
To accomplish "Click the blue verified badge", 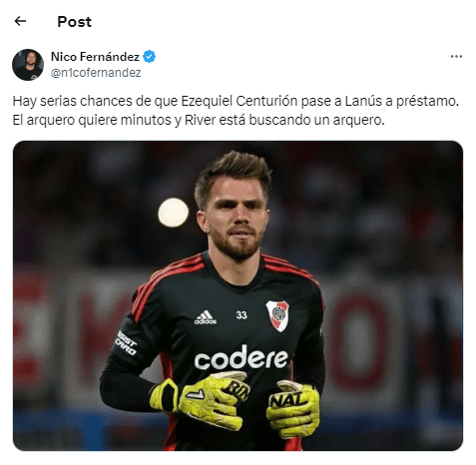I will (149, 57).
